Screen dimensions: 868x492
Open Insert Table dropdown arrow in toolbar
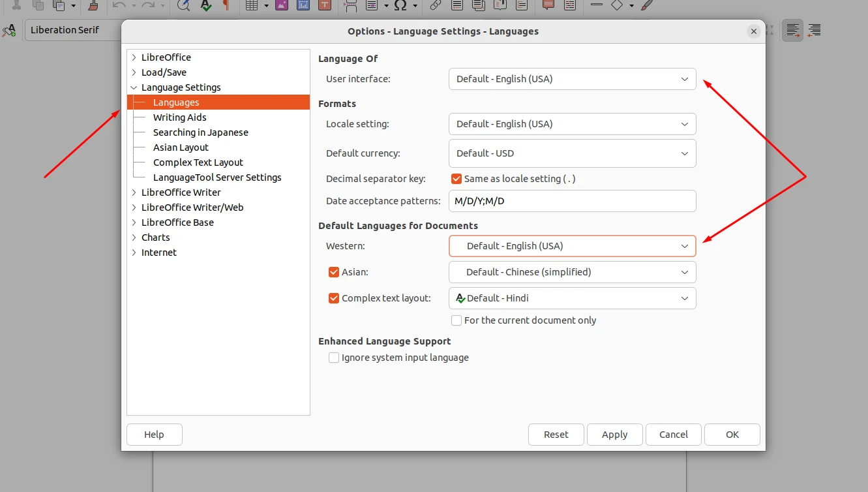266,6
